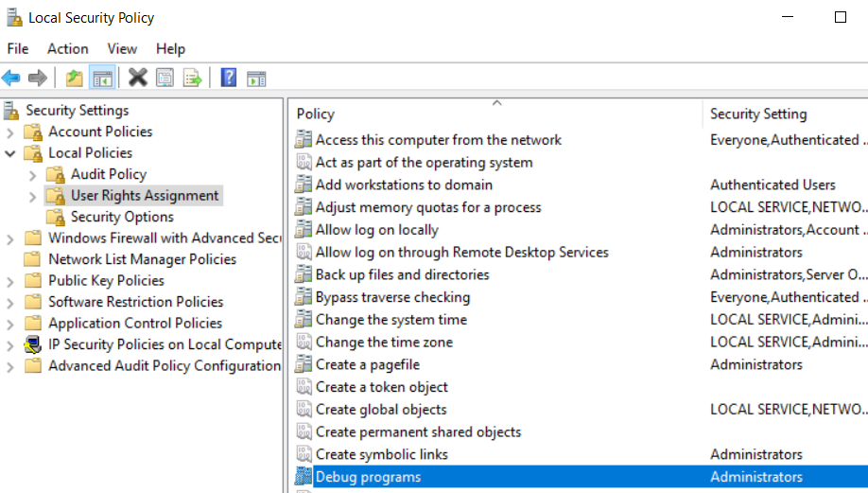Click the Up one level folder icon
This screenshot has height=493, width=868.
point(75,78)
